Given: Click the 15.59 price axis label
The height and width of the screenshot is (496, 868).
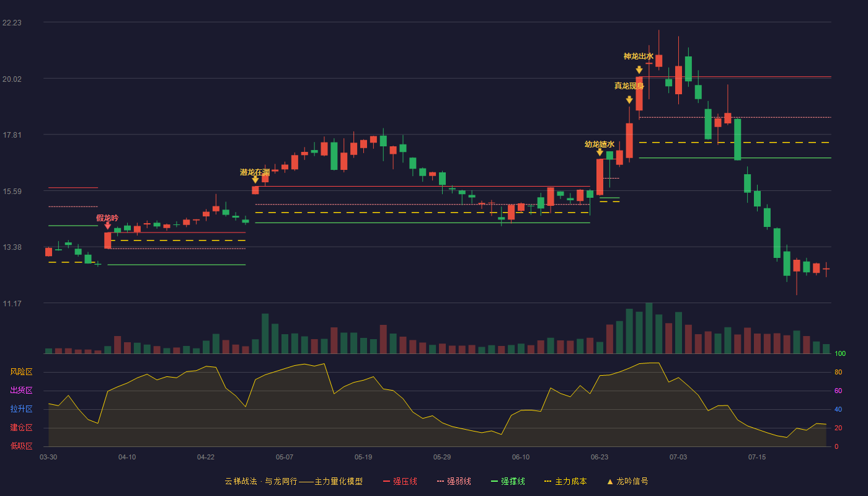Looking at the screenshot, I should point(12,191).
